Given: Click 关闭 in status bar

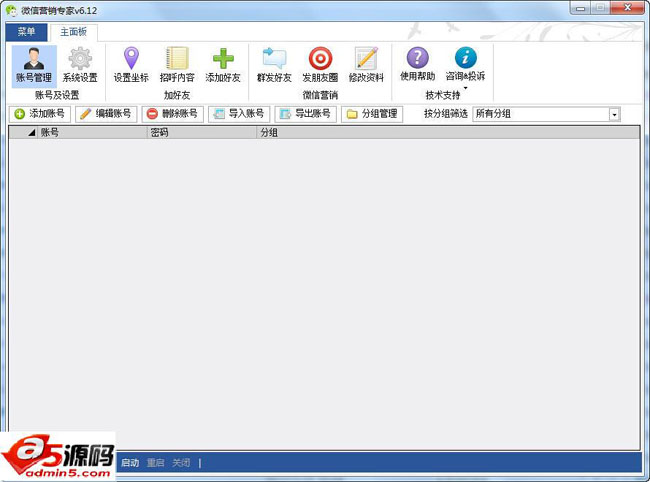Looking at the screenshot, I should (181, 463).
